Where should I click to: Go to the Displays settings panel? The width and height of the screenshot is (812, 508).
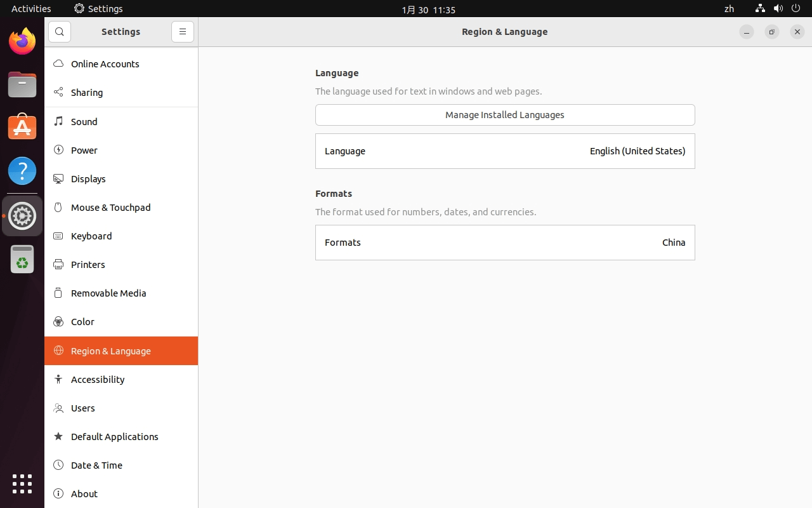88,179
